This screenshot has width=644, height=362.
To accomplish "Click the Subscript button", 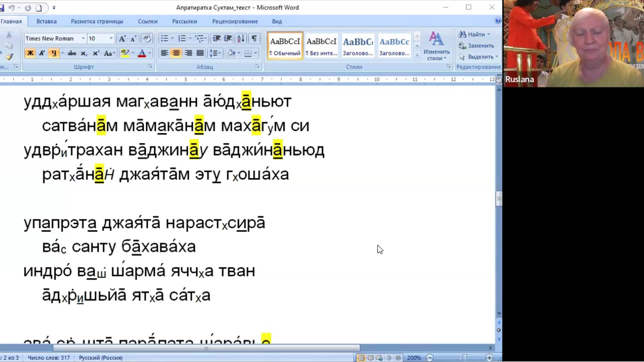I will pos(84,53).
